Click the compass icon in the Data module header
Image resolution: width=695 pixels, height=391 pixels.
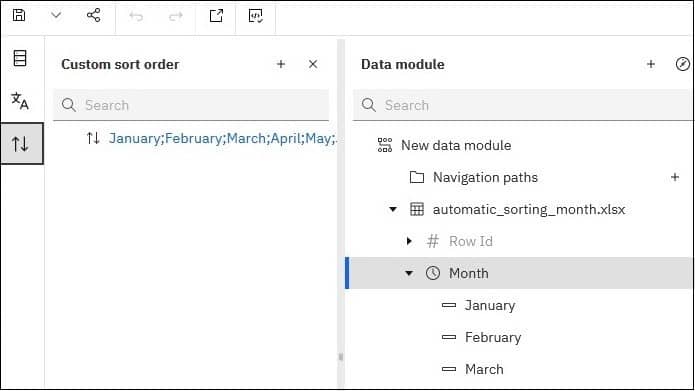(683, 64)
